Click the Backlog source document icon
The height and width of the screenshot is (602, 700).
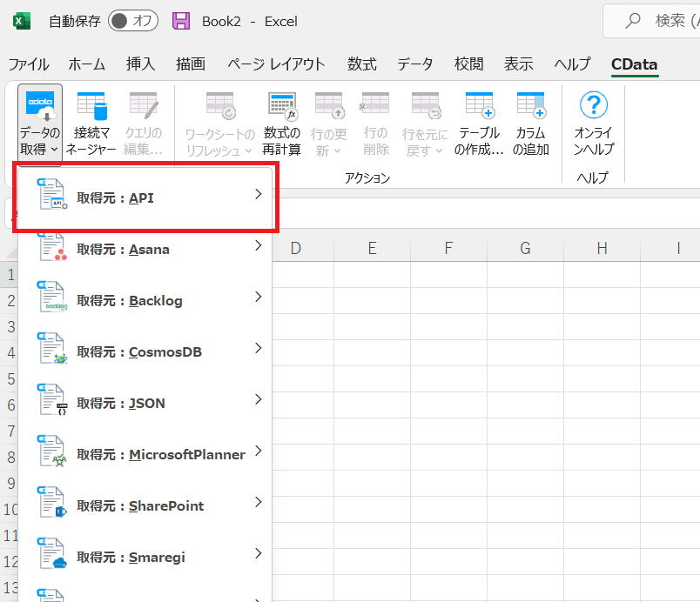click(x=52, y=297)
